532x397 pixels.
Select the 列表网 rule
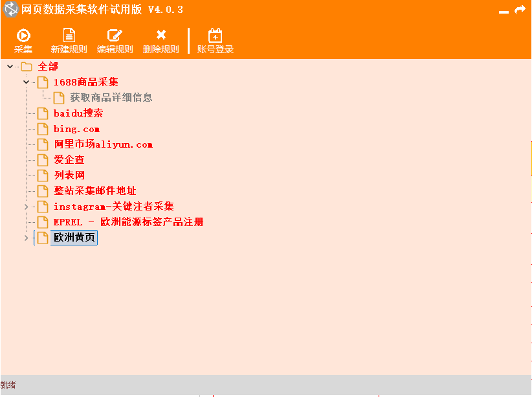tap(69, 176)
